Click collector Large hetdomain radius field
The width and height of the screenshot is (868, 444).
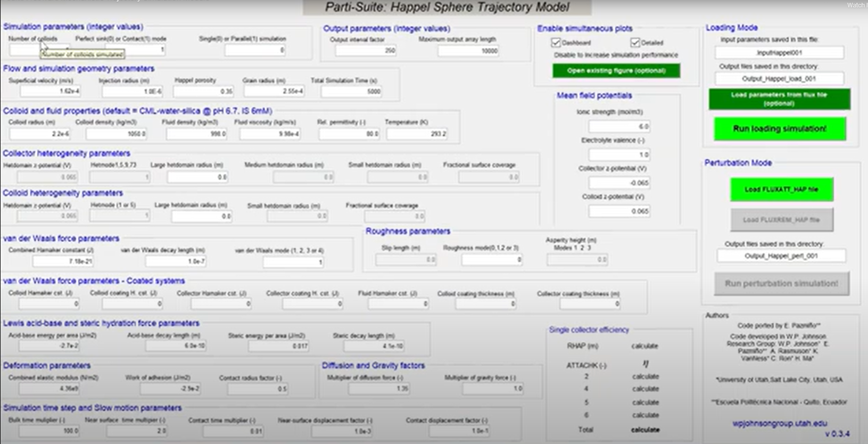click(198, 177)
